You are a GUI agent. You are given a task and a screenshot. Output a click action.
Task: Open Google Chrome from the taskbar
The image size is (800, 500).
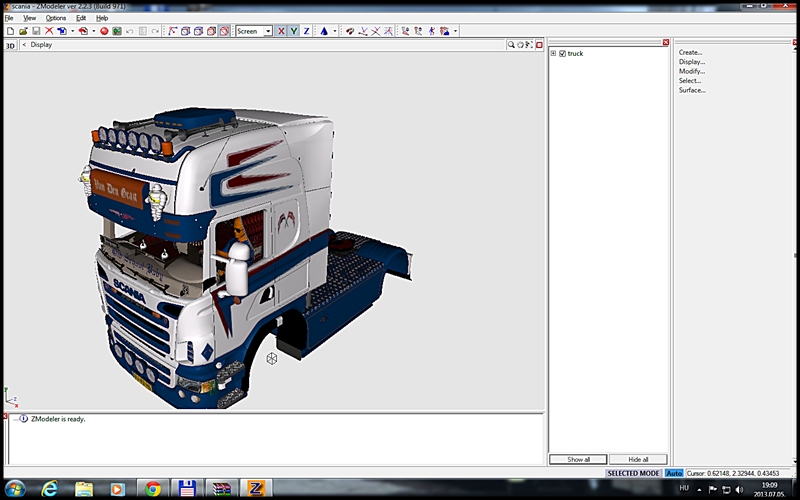153,489
